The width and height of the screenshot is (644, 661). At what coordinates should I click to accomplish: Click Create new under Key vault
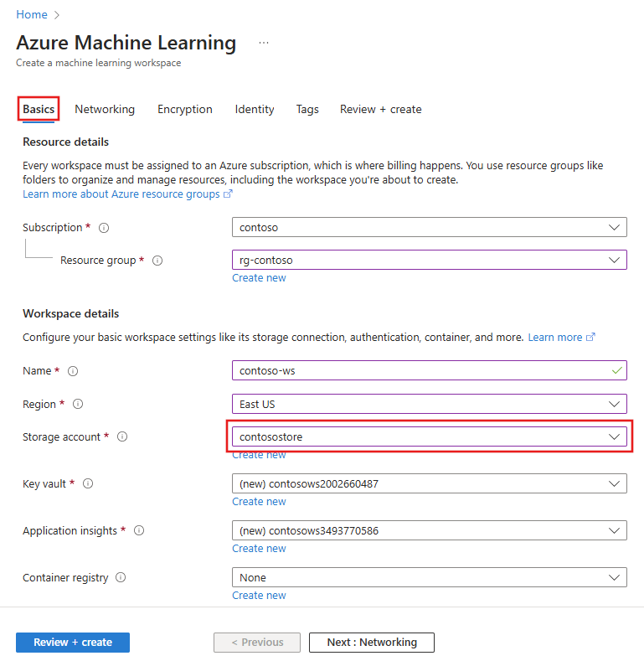[260, 502]
